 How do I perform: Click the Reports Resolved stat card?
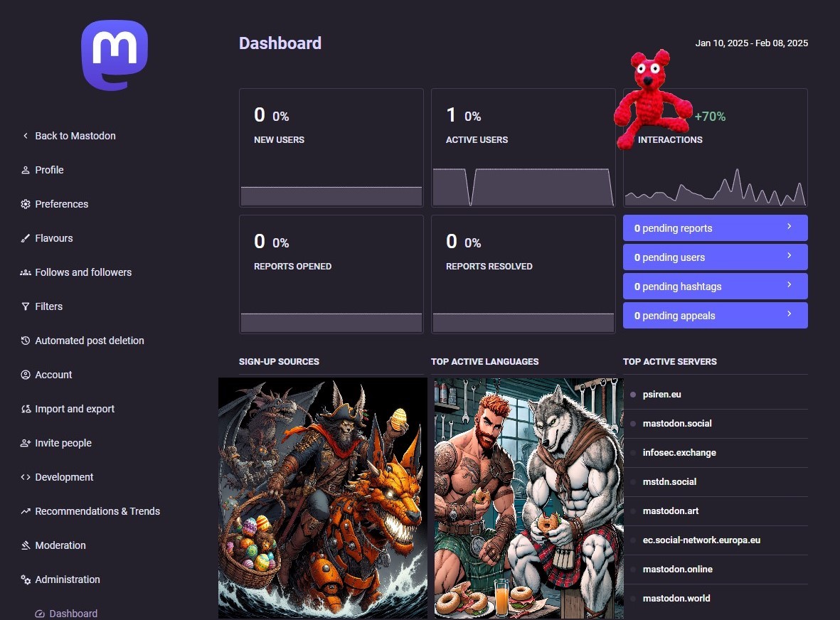click(x=523, y=274)
